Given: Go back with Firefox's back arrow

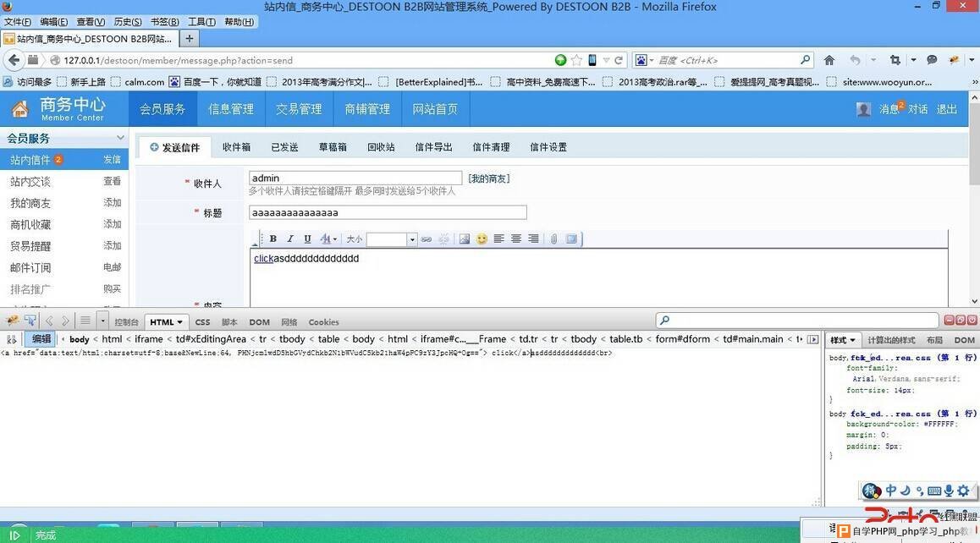Looking at the screenshot, I should click(14, 60).
